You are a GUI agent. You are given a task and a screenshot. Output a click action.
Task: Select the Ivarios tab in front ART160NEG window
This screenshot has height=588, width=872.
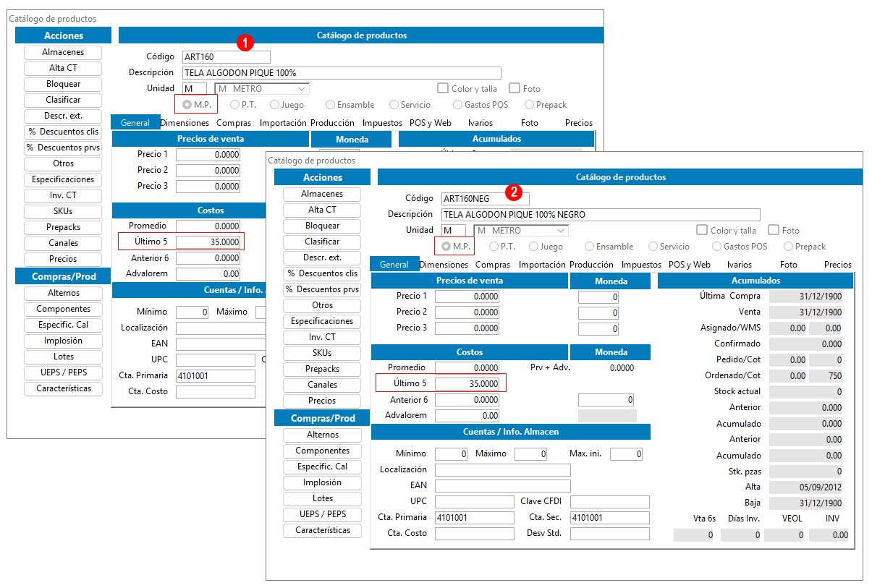point(740,265)
